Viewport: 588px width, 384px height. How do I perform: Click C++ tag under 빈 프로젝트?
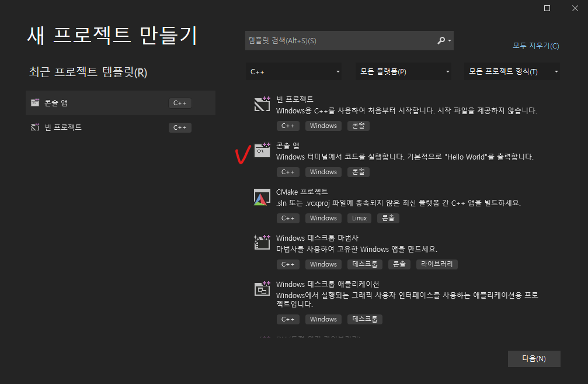tap(288, 126)
